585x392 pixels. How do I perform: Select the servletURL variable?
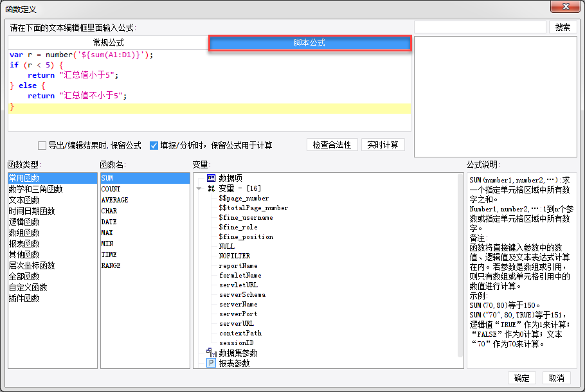tap(238, 285)
